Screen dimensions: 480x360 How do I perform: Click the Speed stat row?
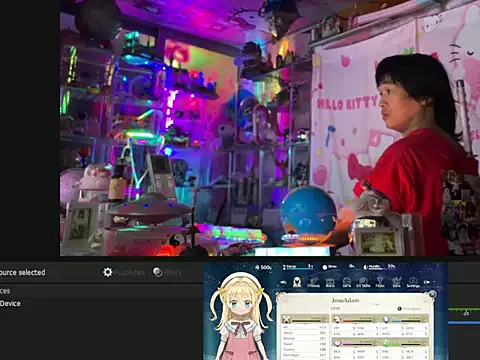pos(304,344)
